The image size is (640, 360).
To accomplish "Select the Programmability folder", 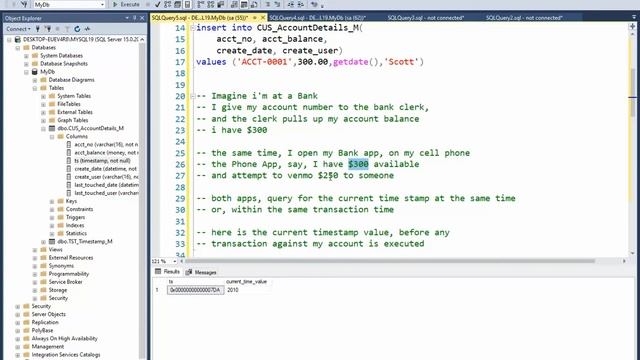I will click(x=69, y=274).
